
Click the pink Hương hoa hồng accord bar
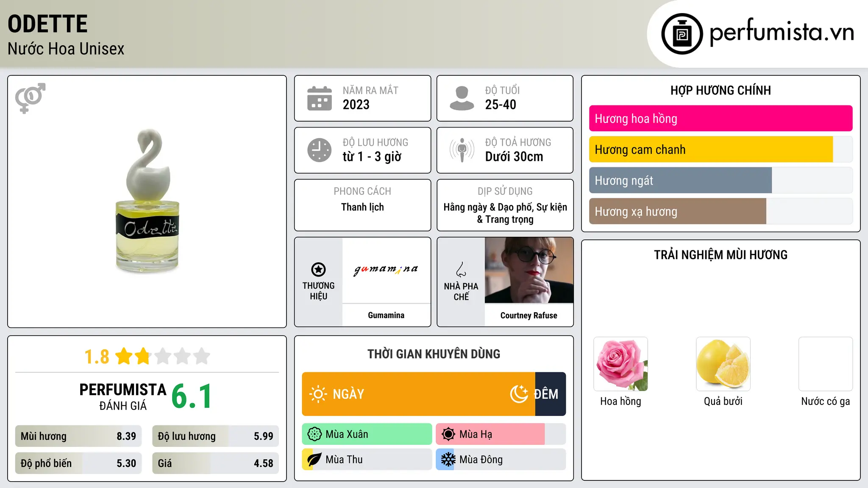click(x=721, y=119)
